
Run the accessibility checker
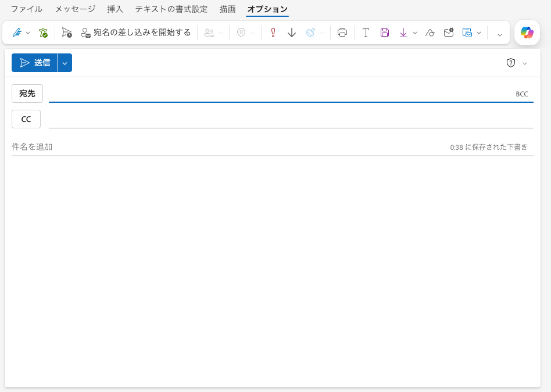(x=43, y=33)
